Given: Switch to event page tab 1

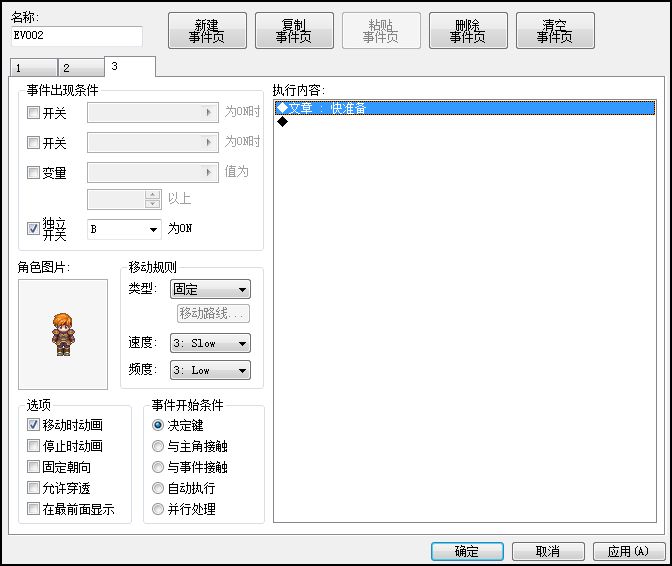Looking at the screenshot, I should click(x=33, y=68).
